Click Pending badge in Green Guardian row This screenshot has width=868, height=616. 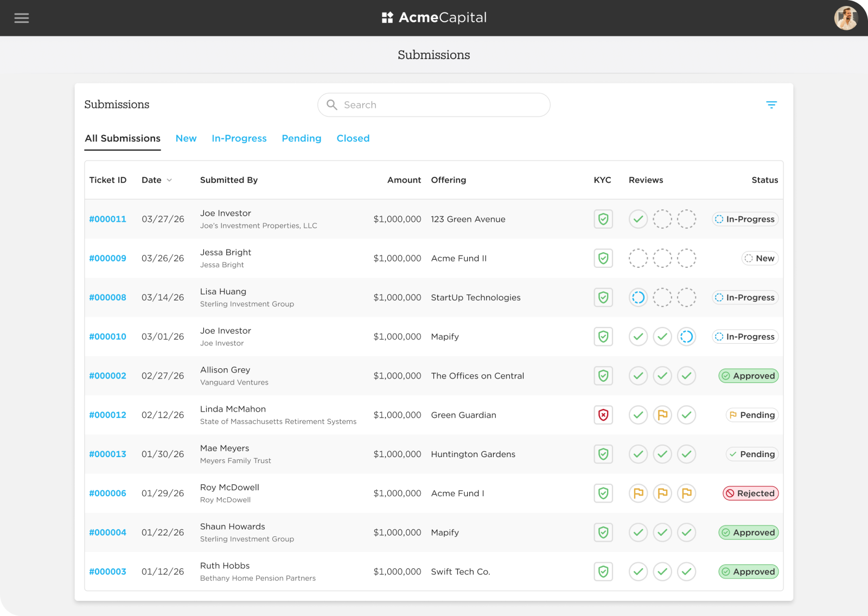coord(752,415)
